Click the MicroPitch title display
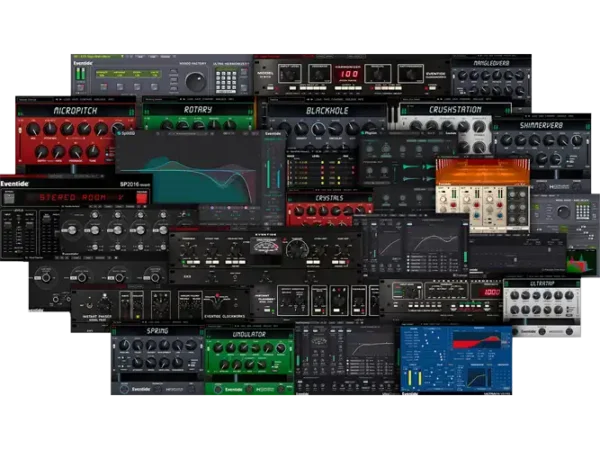The height and width of the screenshot is (450, 600). click(75, 111)
